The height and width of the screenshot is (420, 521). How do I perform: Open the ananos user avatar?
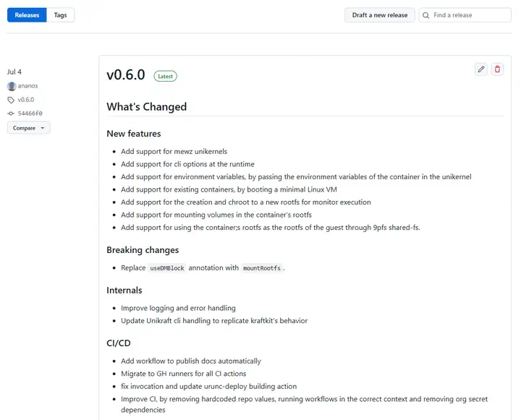(x=11, y=86)
